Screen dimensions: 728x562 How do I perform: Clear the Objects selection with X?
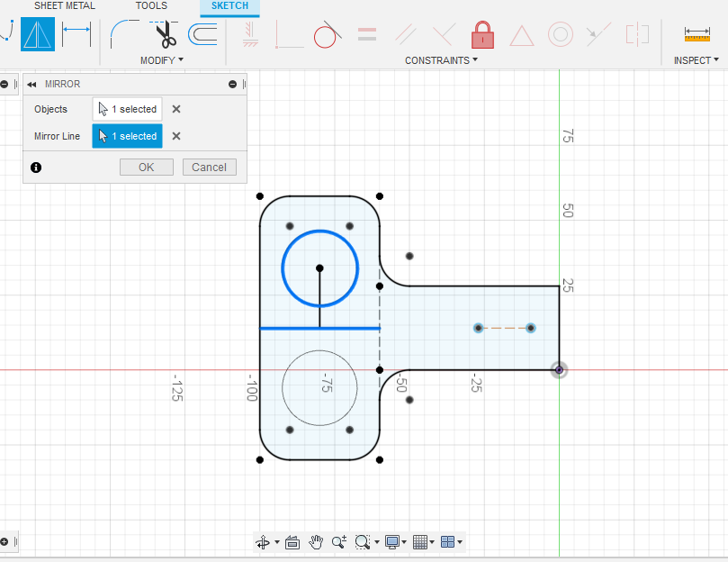(x=176, y=109)
